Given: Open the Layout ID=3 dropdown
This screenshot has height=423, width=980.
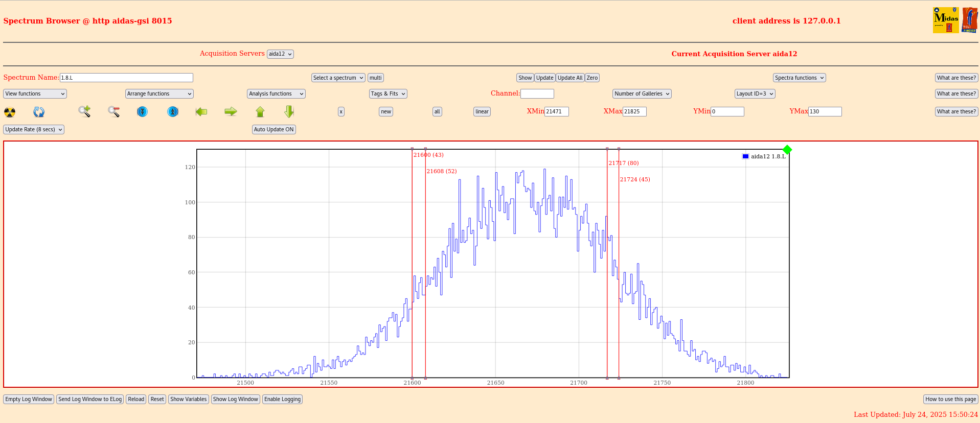Looking at the screenshot, I should [x=755, y=94].
